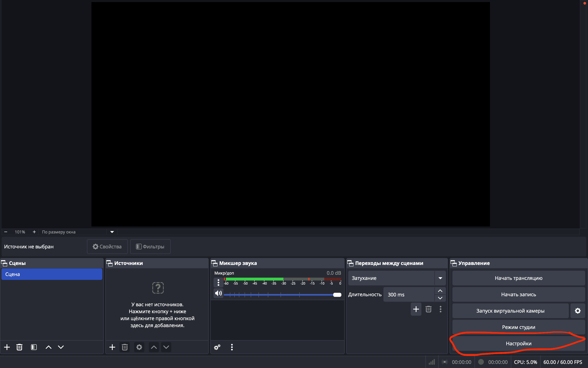Select Сцена in scenes list

pos(52,274)
